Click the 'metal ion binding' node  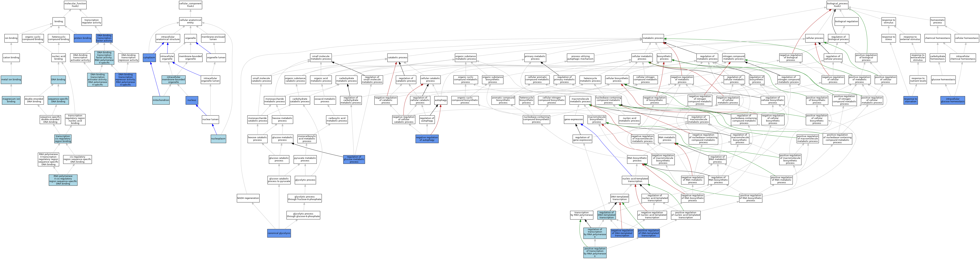tap(11, 80)
